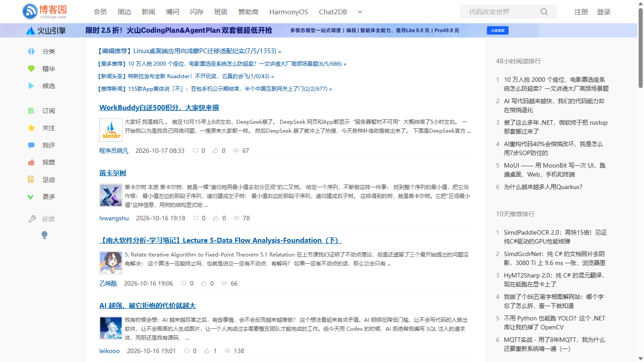
Task: Click the like icon on the WorkBuddy post
Action: (216, 151)
